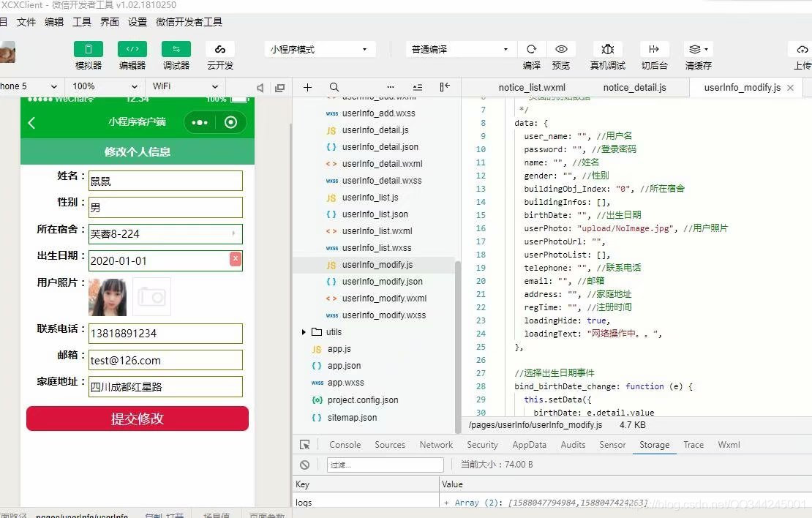
Task: Open the mini program capsule more menu
Action: coord(200,123)
